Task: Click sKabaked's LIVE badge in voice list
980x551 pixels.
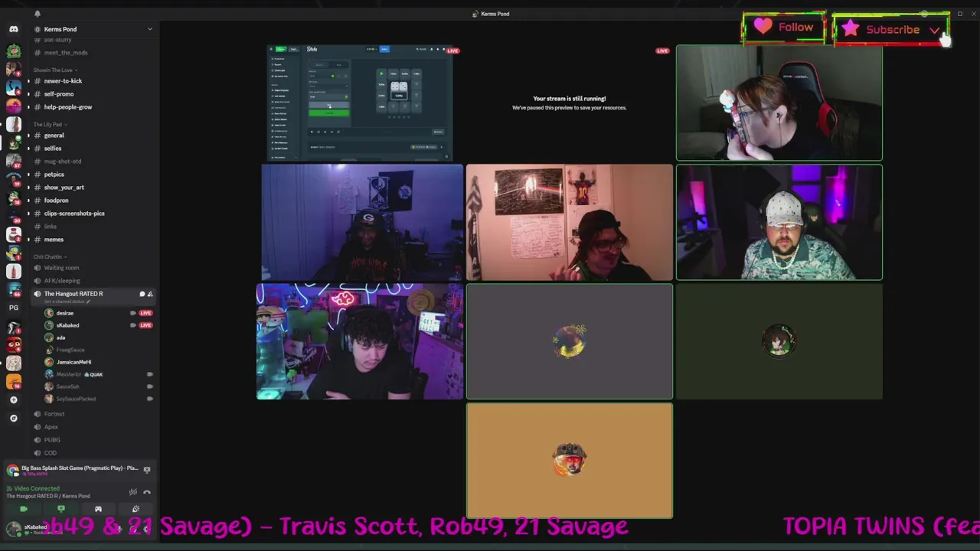Action: 145,325
